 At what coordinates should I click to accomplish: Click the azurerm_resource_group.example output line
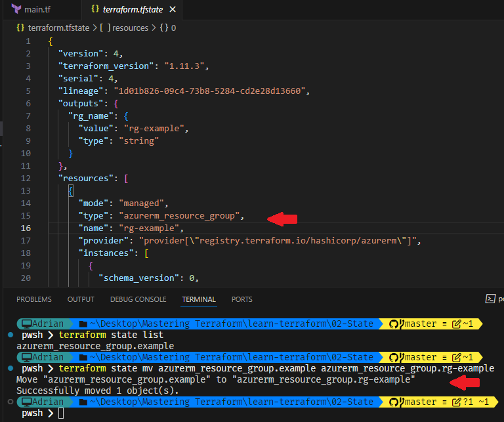tap(95, 346)
